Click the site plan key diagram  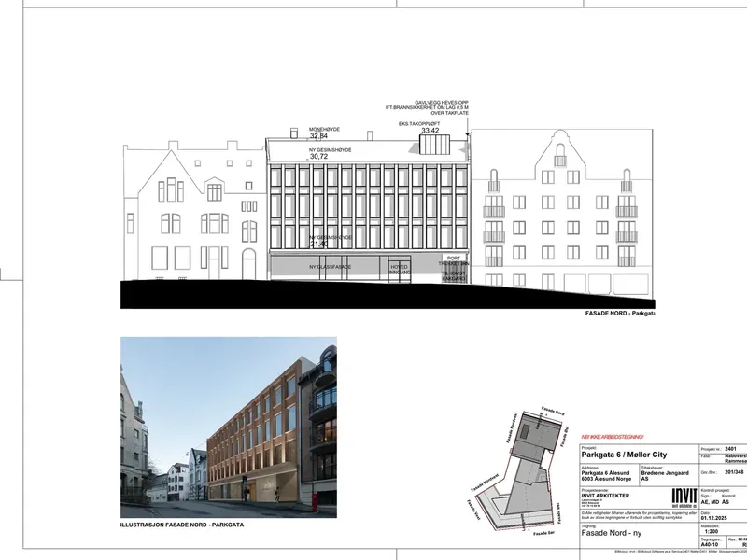click(517, 470)
